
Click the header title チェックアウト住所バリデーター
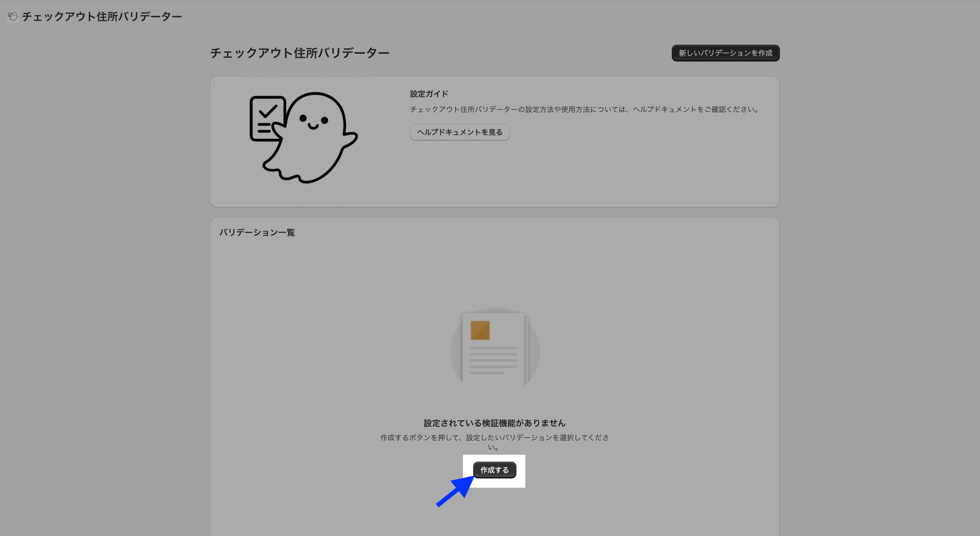(102, 16)
